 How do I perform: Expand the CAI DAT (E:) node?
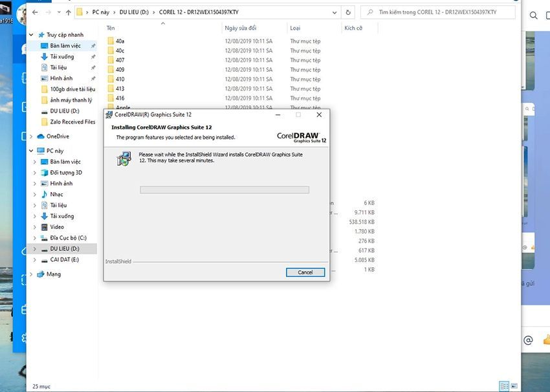point(35,259)
